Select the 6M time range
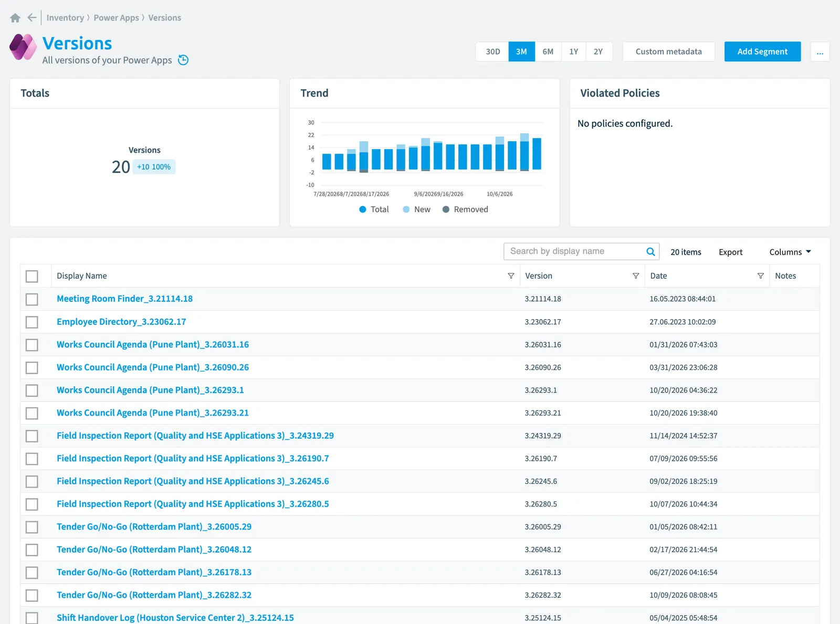This screenshot has width=840, height=624. tap(548, 52)
